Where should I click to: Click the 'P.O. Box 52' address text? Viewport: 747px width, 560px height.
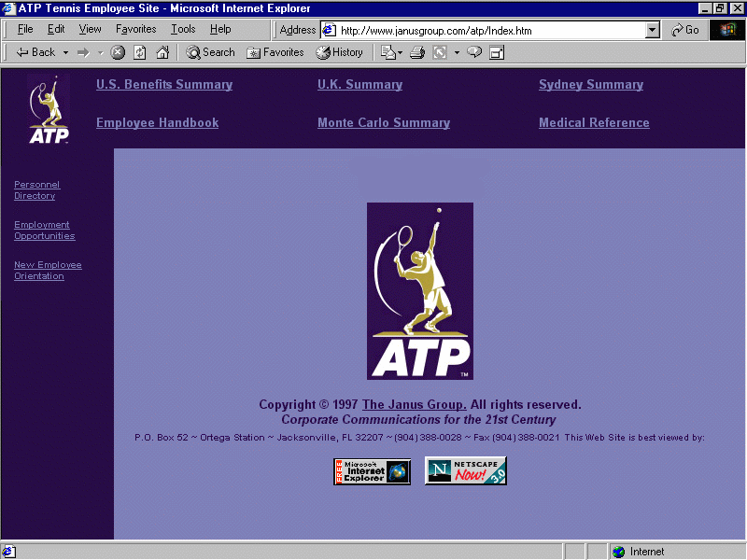pyautogui.click(x=162, y=437)
